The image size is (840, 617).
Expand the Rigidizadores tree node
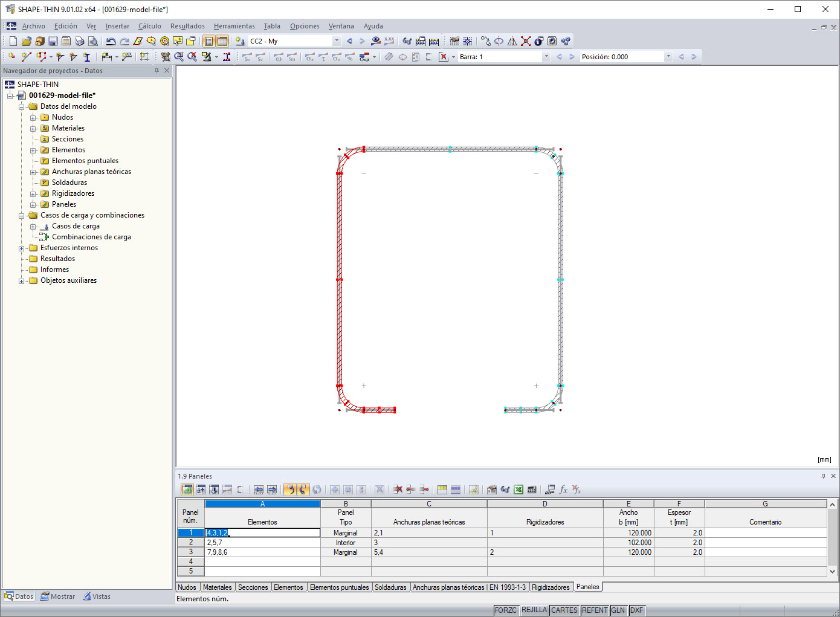tap(33, 194)
